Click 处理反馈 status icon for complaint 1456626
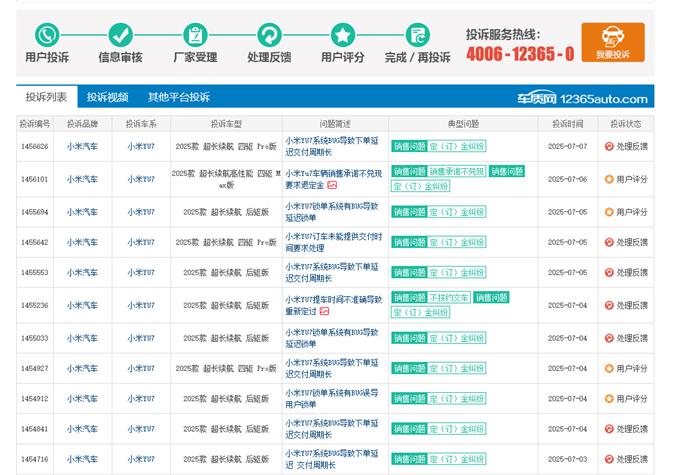The height and width of the screenshot is (475, 700). (609, 146)
